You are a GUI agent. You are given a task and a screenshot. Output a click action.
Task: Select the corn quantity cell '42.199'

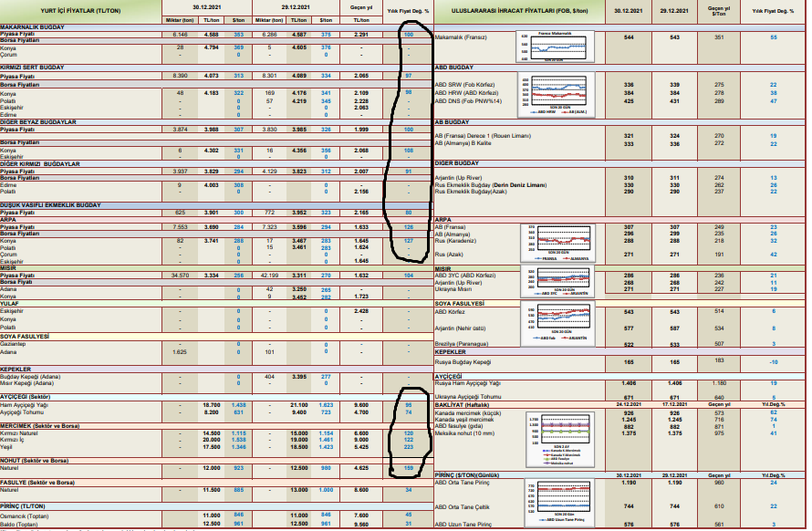pyautogui.click(x=269, y=276)
